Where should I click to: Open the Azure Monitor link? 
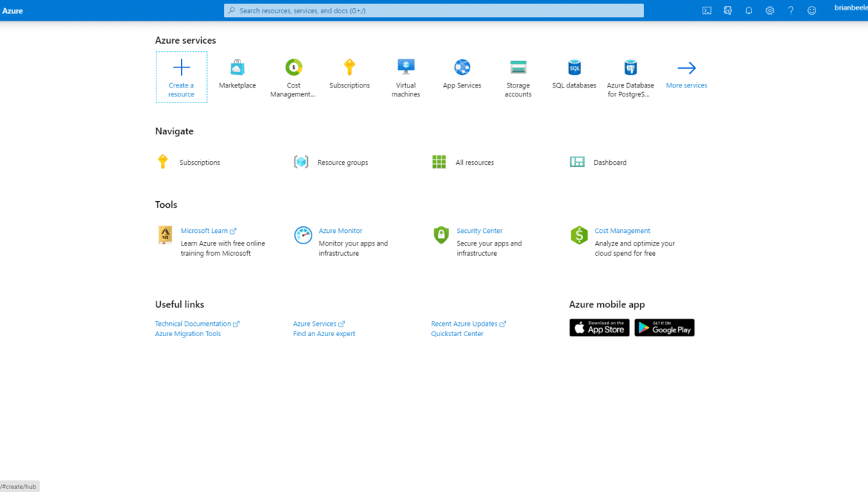341,231
